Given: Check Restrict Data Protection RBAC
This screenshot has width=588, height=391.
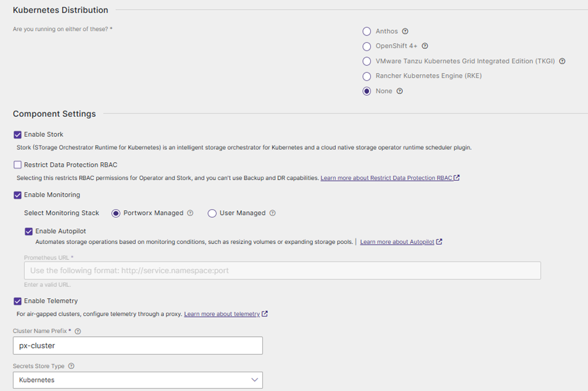Looking at the screenshot, I should (17, 165).
